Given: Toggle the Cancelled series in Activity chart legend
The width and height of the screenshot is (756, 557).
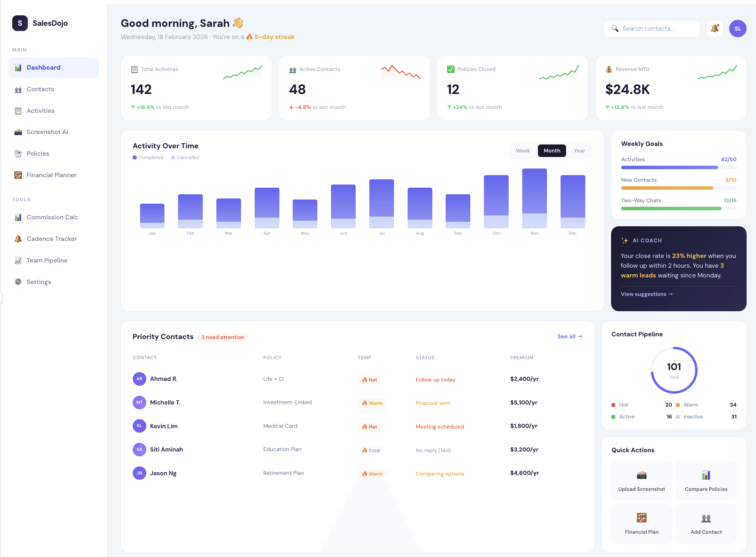Looking at the screenshot, I should pos(185,157).
